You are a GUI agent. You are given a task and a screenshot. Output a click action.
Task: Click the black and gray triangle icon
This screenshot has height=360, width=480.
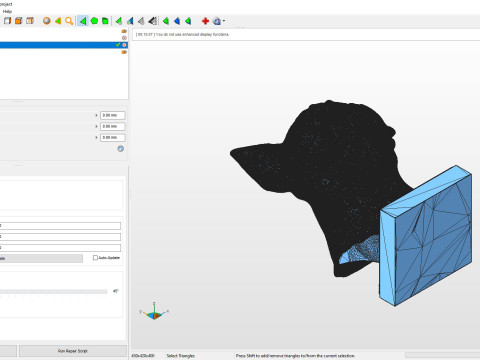pos(152,21)
